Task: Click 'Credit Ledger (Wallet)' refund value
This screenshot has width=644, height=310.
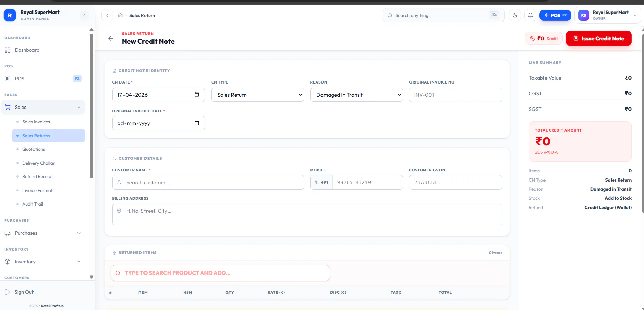Action: click(608, 207)
